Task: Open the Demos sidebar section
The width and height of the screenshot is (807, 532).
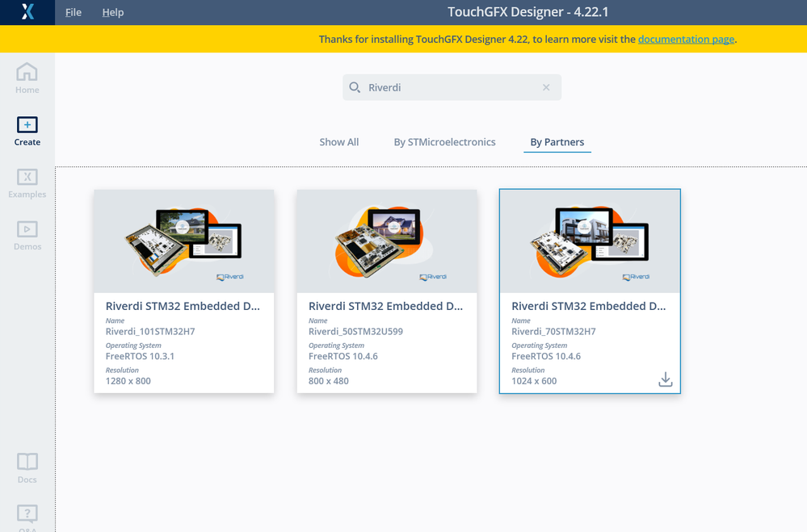Action: click(27, 236)
